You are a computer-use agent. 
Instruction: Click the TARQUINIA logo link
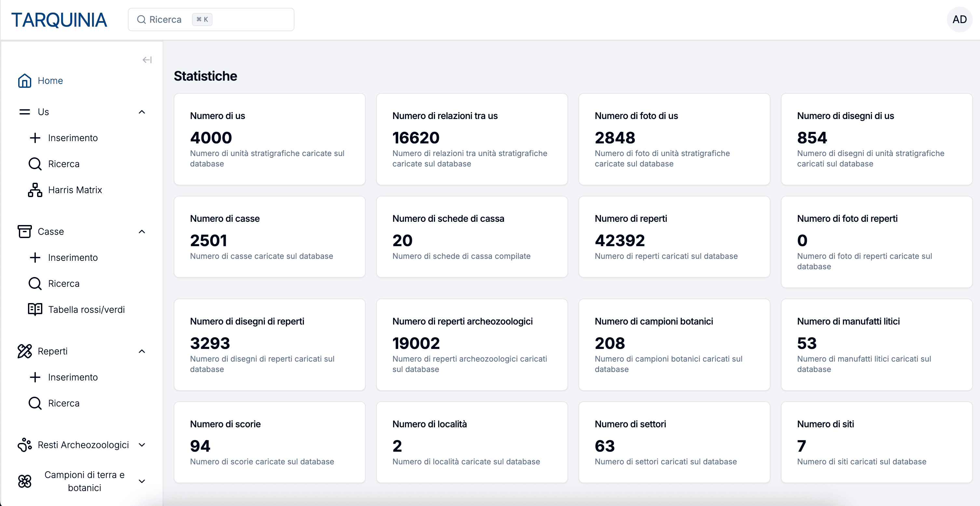[x=59, y=20]
